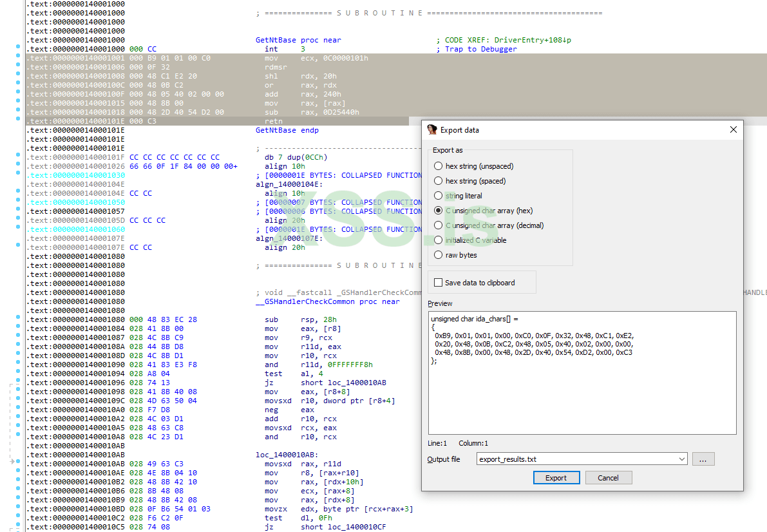Select raw bytes export option

(439, 255)
